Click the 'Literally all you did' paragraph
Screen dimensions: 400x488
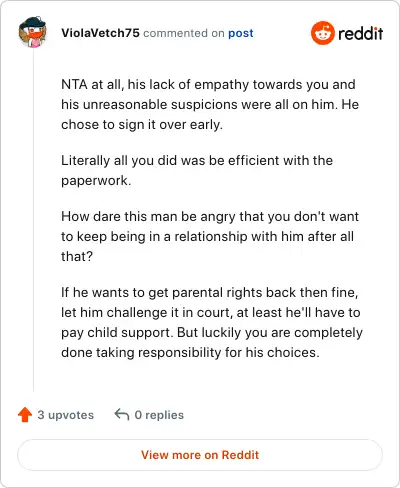(x=197, y=170)
